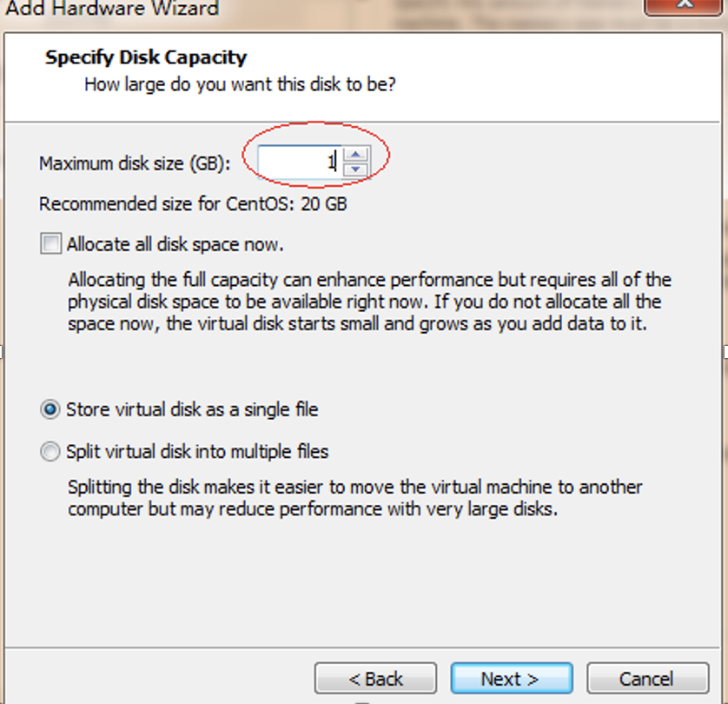
Task: Tick the Allocate all disk space now checkbox
Action: pos(50,244)
